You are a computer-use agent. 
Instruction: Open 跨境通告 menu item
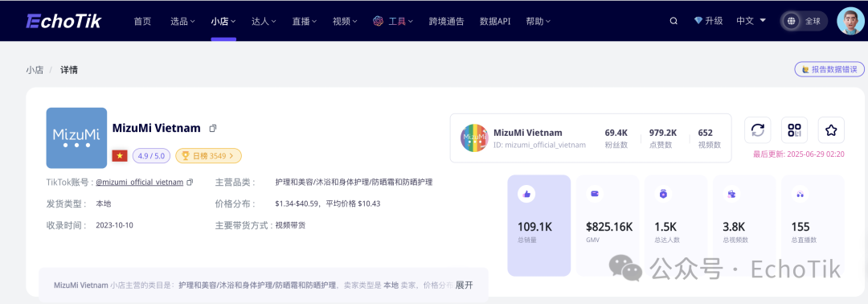pyautogui.click(x=446, y=22)
